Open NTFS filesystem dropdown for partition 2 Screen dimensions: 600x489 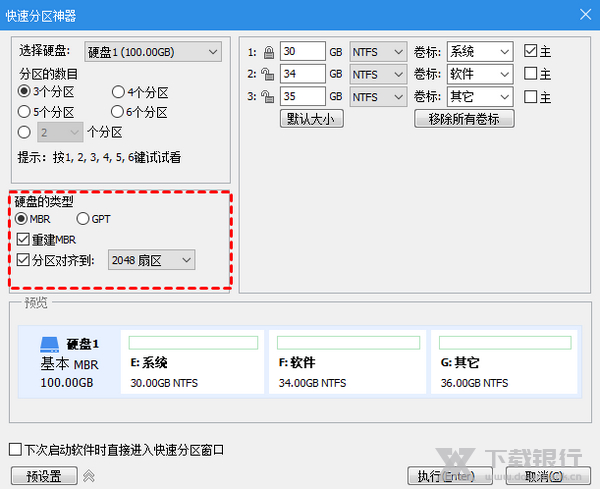pos(378,74)
